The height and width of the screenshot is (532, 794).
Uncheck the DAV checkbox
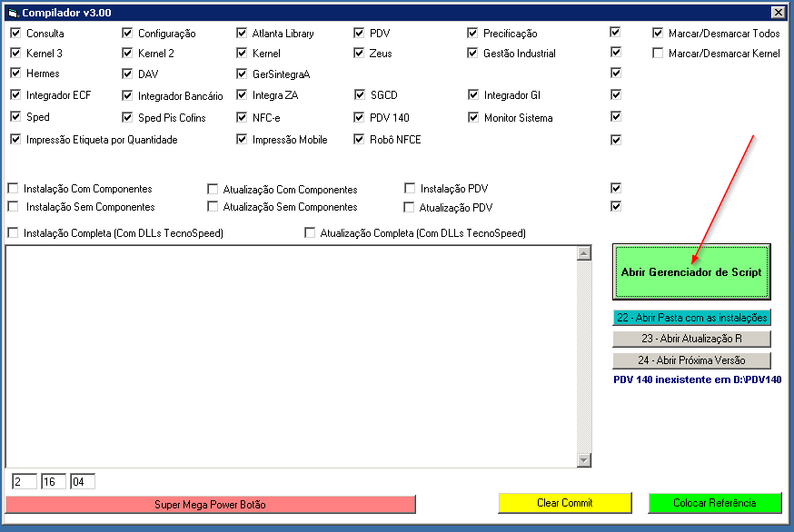pos(127,74)
